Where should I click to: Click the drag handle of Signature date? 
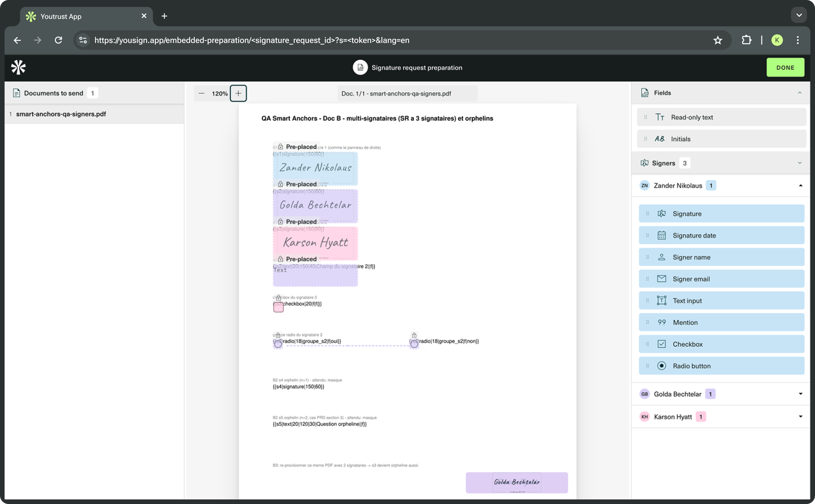647,235
